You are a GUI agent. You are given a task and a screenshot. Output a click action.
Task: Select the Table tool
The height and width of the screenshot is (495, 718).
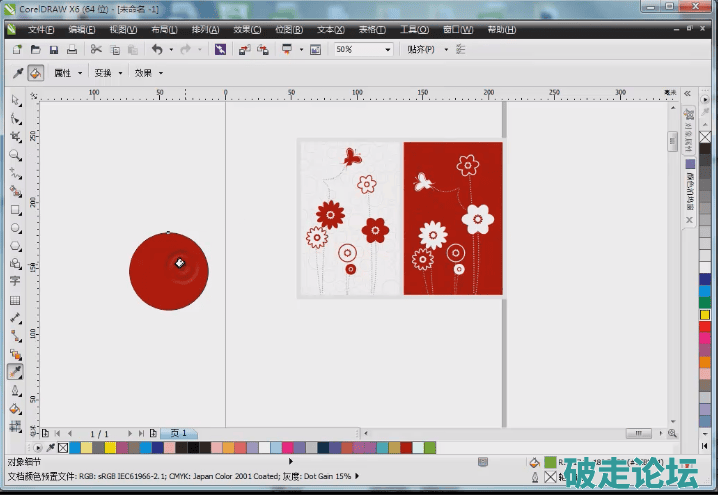coord(15,300)
